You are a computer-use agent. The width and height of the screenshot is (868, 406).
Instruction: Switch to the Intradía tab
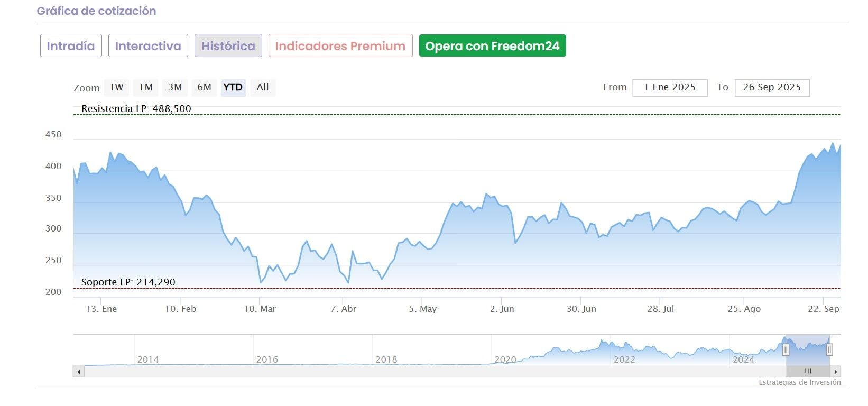pos(71,46)
